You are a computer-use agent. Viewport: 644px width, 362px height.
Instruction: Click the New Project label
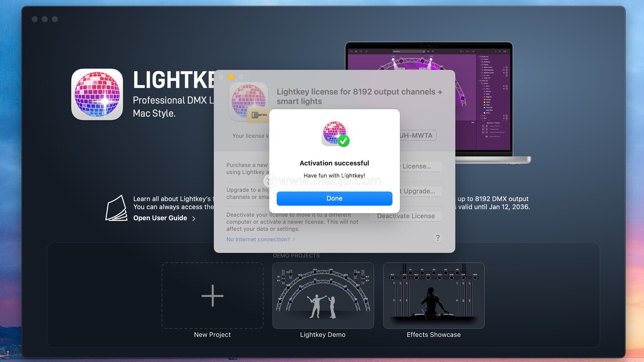tap(212, 335)
